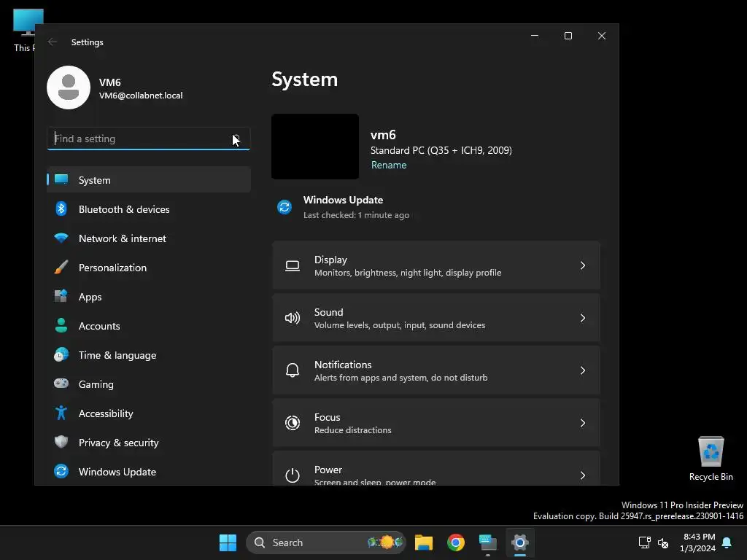Image resolution: width=747 pixels, height=560 pixels.
Task: Open Time & language clock icon
Action: (x=61, y=355)
